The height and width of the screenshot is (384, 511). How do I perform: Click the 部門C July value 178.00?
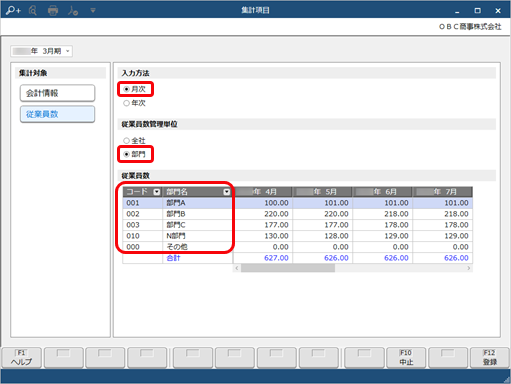point(443,225)
